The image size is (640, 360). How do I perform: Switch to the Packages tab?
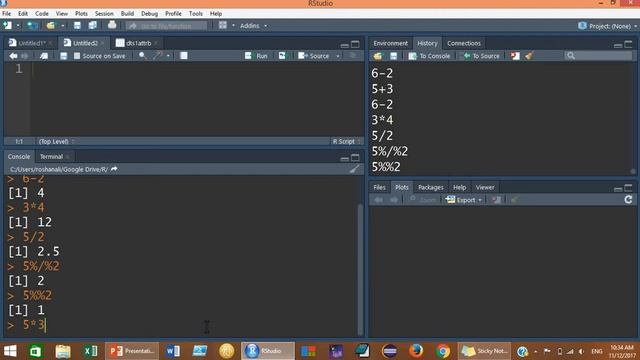click(x=431, y=187)
